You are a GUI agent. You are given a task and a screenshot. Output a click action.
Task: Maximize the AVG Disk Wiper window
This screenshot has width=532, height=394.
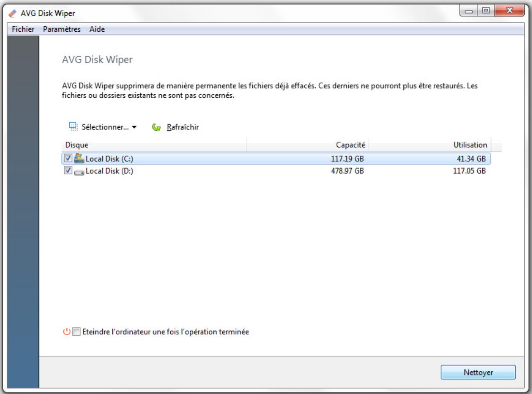(486, 11)
